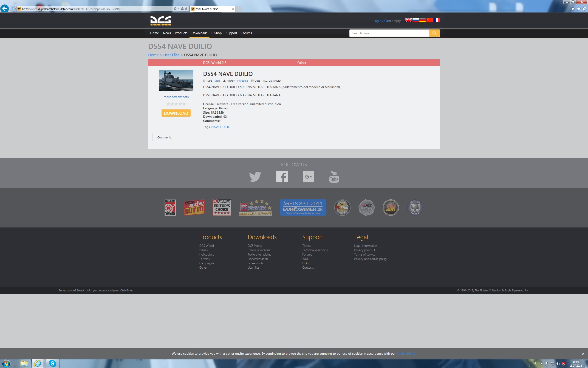The image size is (588, 368).
Task: Open footer Terms of service link
Action: pyautogui.click(x=365, y=254)
